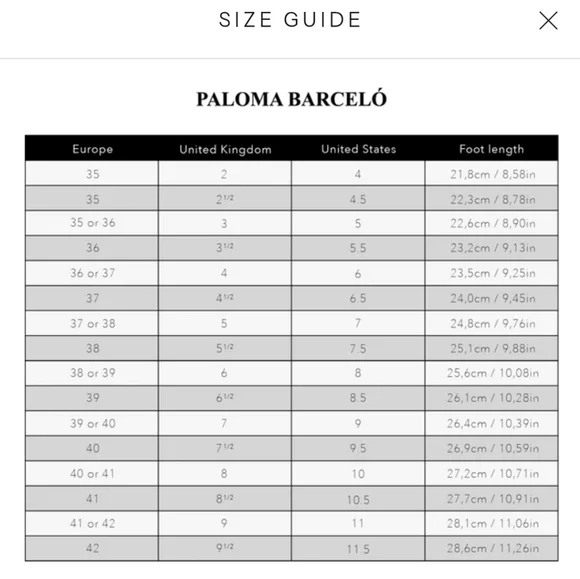
Task: Select the United States column header
Action: [358, 149]
